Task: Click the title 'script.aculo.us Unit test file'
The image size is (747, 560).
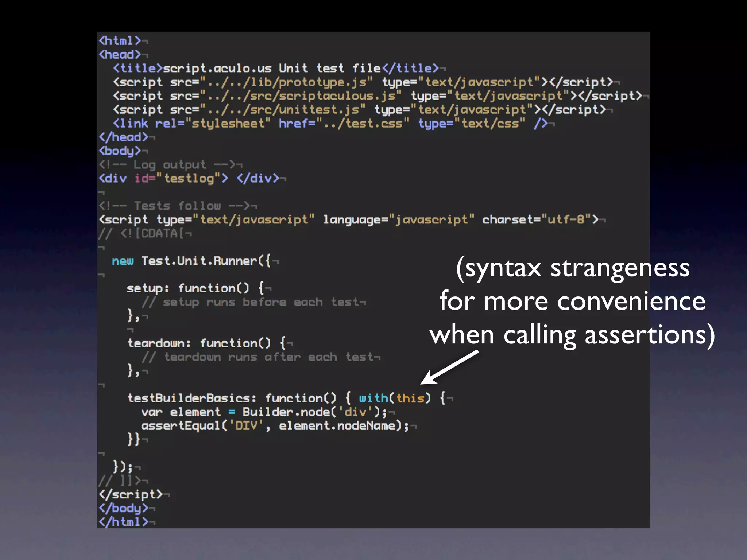Action: [272, 68]
